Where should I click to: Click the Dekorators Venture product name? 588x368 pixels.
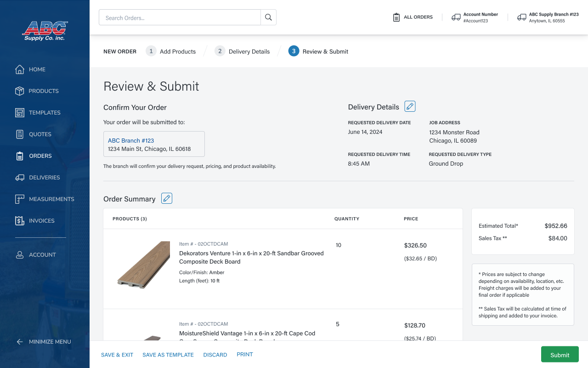coord(251,258)
